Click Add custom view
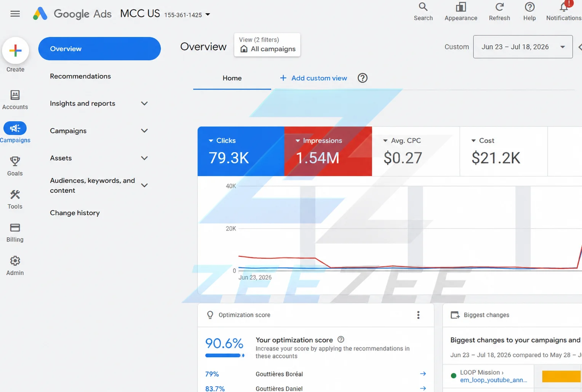 tap(313, 78)
